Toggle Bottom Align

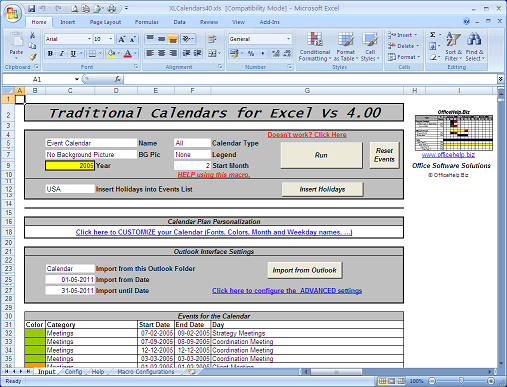pyautogui.click(x=173, y=39)
